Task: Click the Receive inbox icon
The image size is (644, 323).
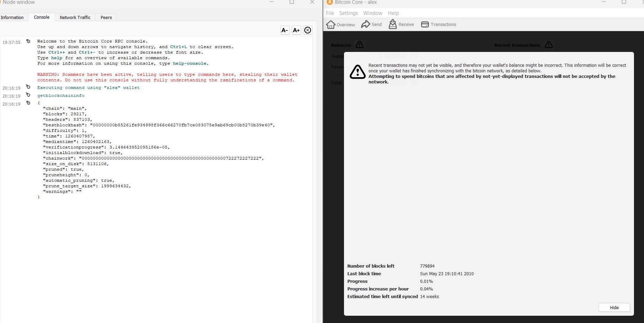Action: click(x=392, y=24)
